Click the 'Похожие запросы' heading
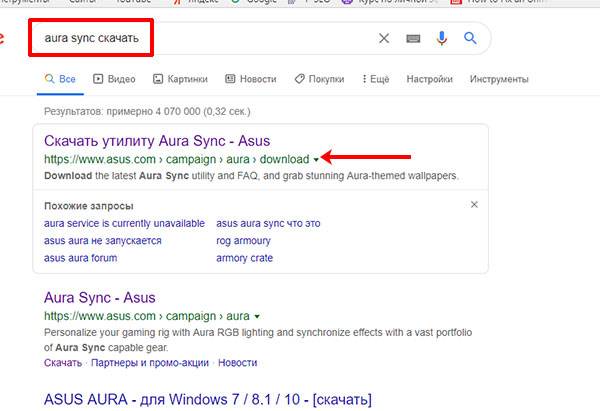Image resolution: width=600 pixels, height=411 pixels. pos(89,206)
